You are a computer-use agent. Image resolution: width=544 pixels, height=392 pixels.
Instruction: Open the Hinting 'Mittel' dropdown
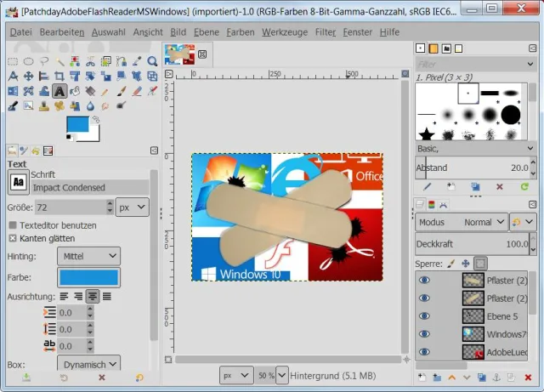click(90, 256)
